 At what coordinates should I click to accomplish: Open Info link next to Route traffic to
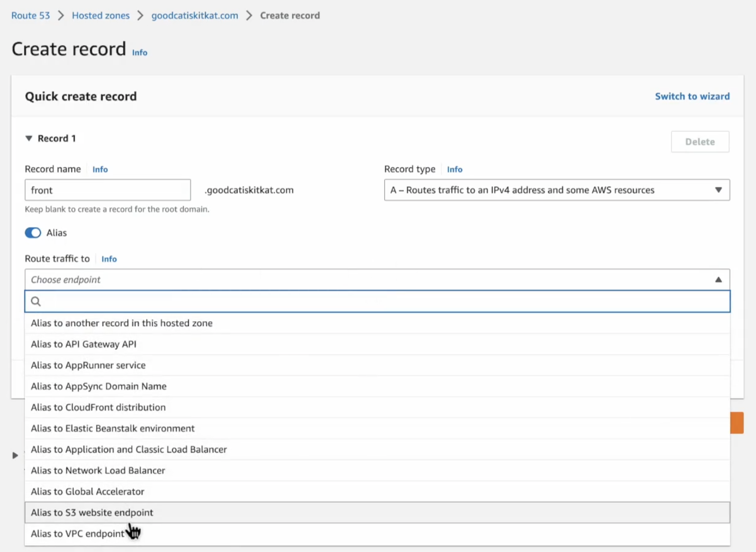[x=109, y=259]
